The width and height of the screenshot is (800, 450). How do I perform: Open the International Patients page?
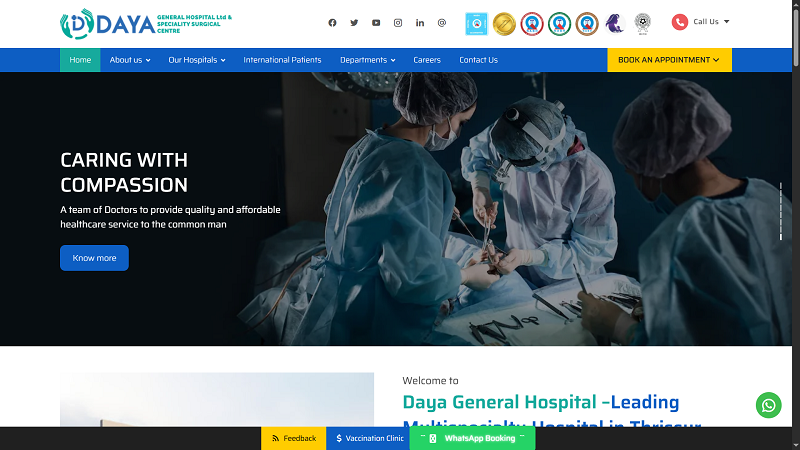(x=282, y=60)
